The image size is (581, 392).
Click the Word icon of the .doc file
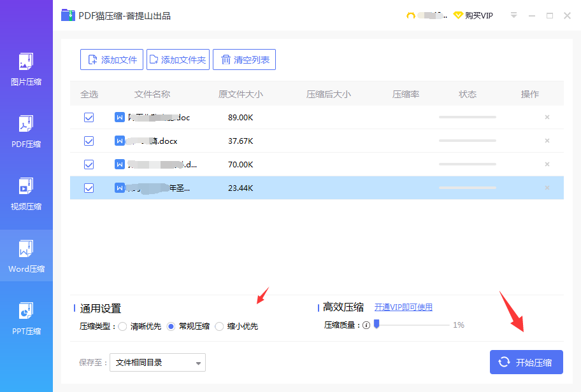pyautogui.click(x=120, y=117)
